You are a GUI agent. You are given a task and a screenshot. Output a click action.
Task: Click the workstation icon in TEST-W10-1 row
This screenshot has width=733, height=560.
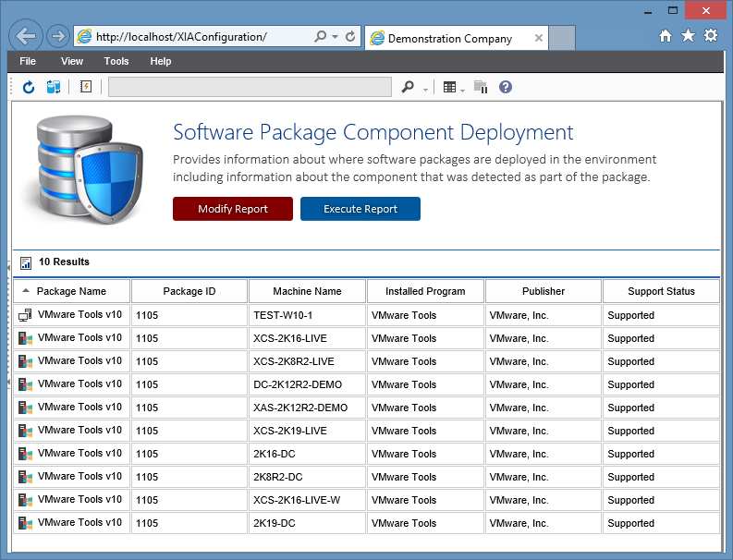click(25, 315)
